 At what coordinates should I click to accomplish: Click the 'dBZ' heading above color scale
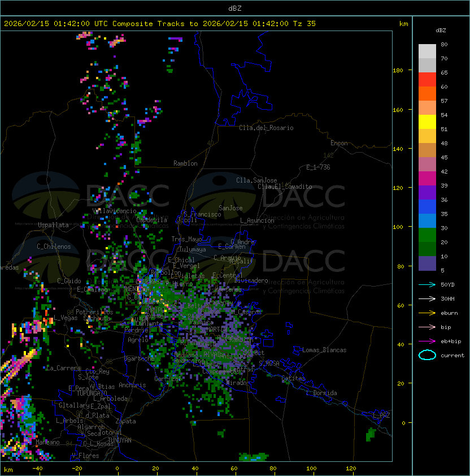click(441, 31)
